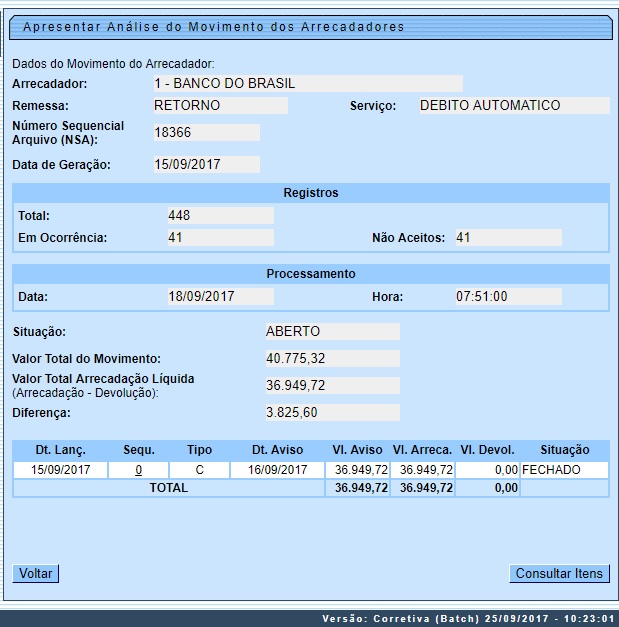
Task: Select the FECHADO situation cell in table
Action: point(564,470)
